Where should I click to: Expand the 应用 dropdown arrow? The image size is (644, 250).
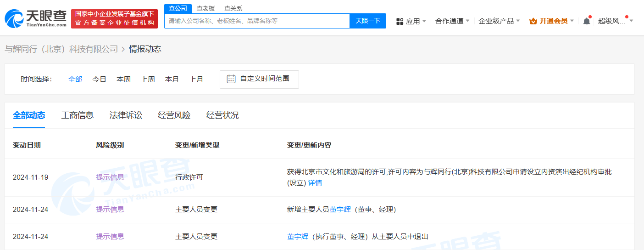424,21
